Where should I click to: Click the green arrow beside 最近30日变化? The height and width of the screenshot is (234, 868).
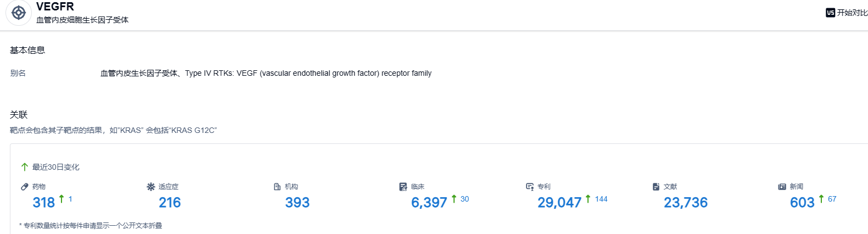[x=25, y=167]
